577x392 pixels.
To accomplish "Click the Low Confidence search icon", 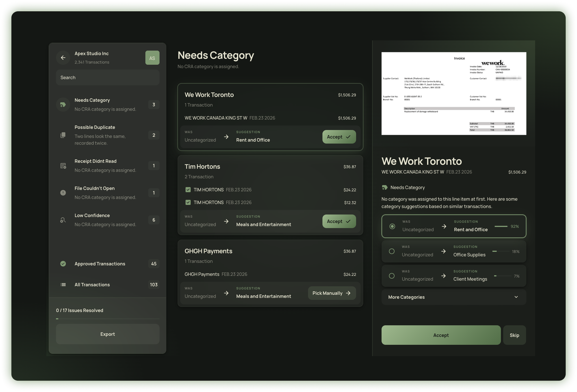I will pos(63,220).
